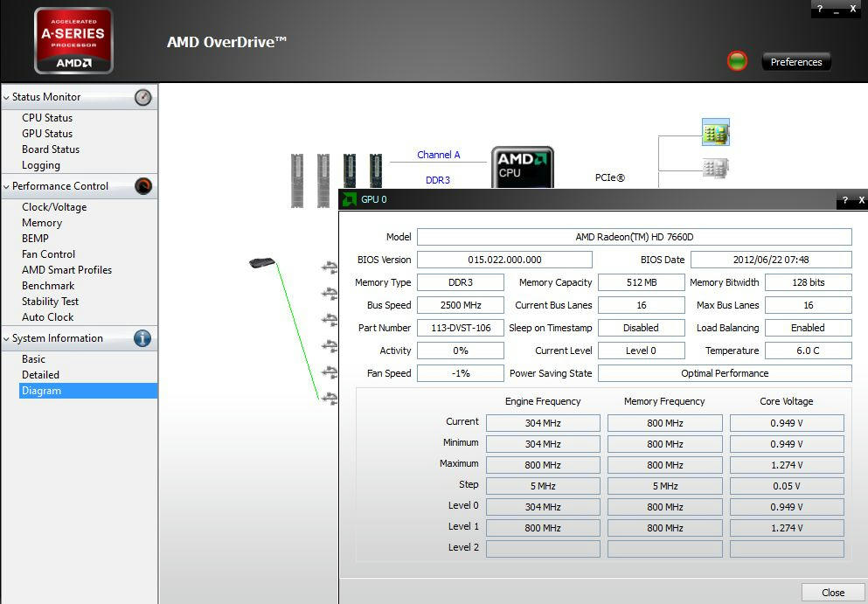Go to Board Status

(51, 149)
